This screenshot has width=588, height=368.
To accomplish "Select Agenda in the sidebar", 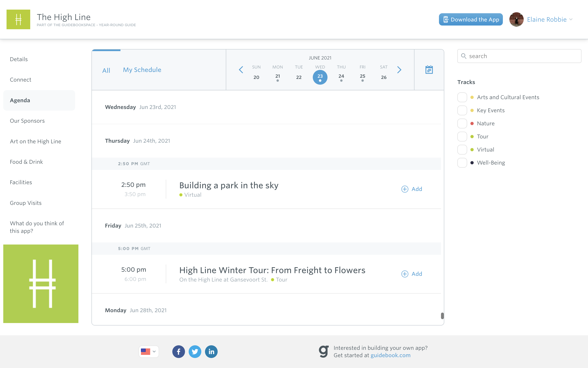I will coord(39,100).
